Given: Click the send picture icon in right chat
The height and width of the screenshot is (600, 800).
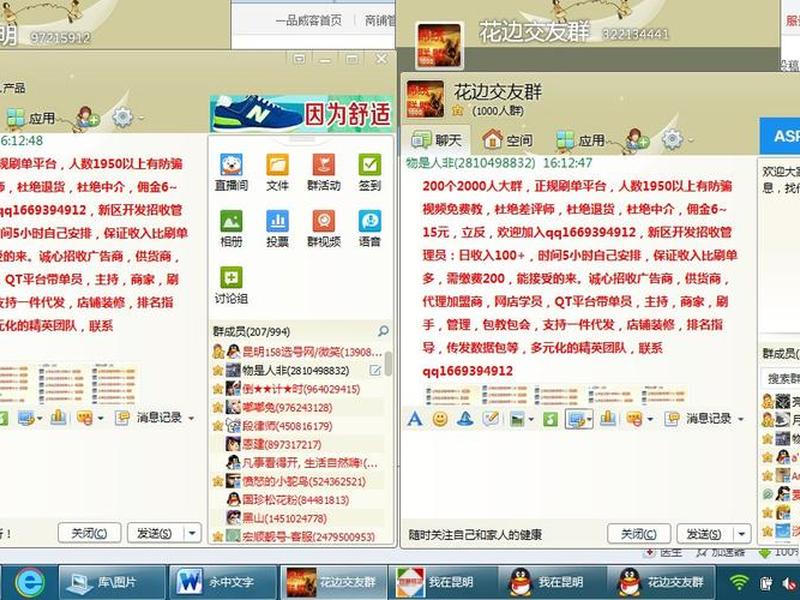Looking at the screenshot, I should (x=517, y=419).
